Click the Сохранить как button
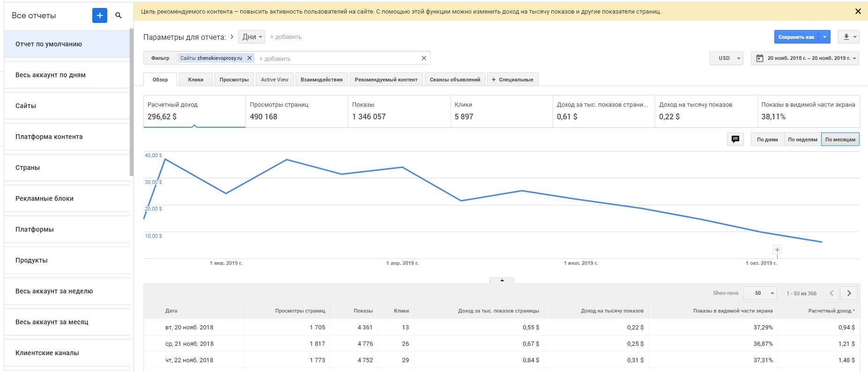This screenshot has width=868, height=372. pyautogui.click(x=796, y=37)
